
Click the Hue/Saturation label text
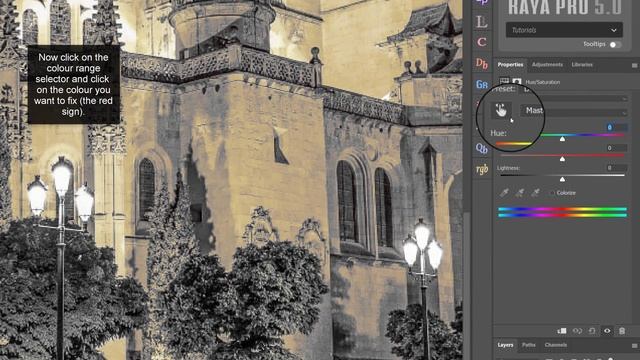click(x=542, y=82)
